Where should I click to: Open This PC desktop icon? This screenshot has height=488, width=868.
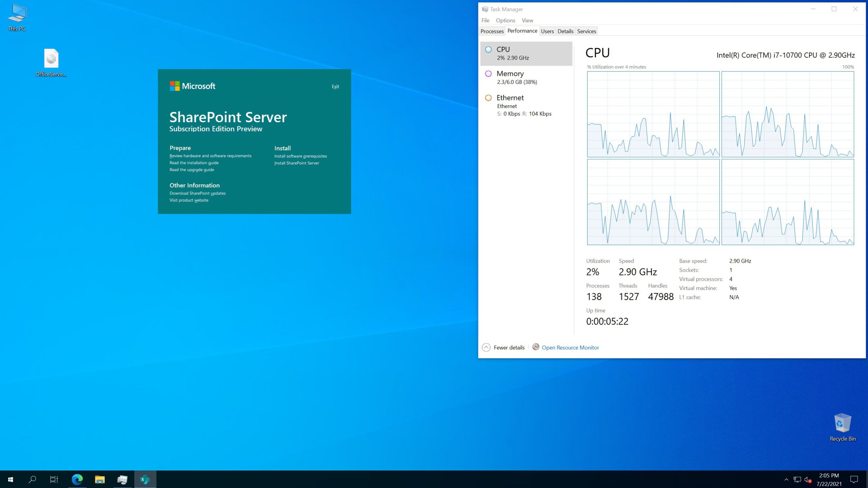[17, 18]
